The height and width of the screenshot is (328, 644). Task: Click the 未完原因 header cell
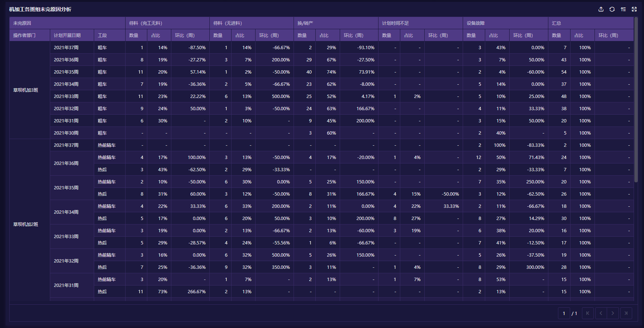pyautogui.click(x=22, y=23)
